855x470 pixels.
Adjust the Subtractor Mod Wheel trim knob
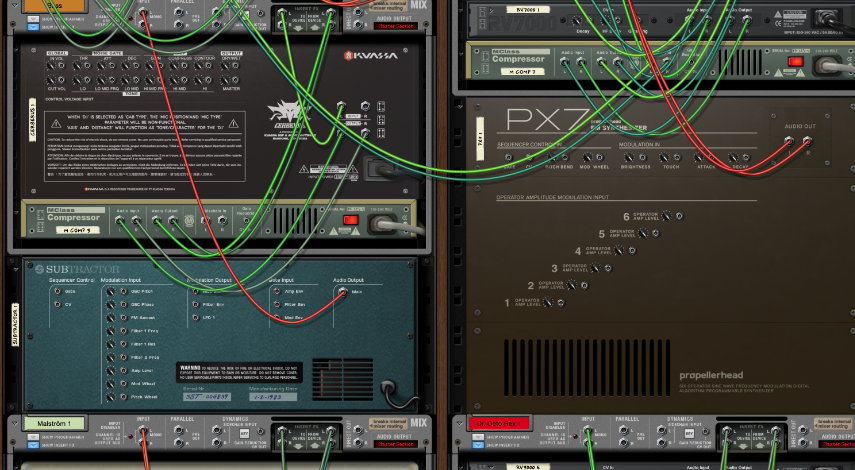click(x=111, y=384)
